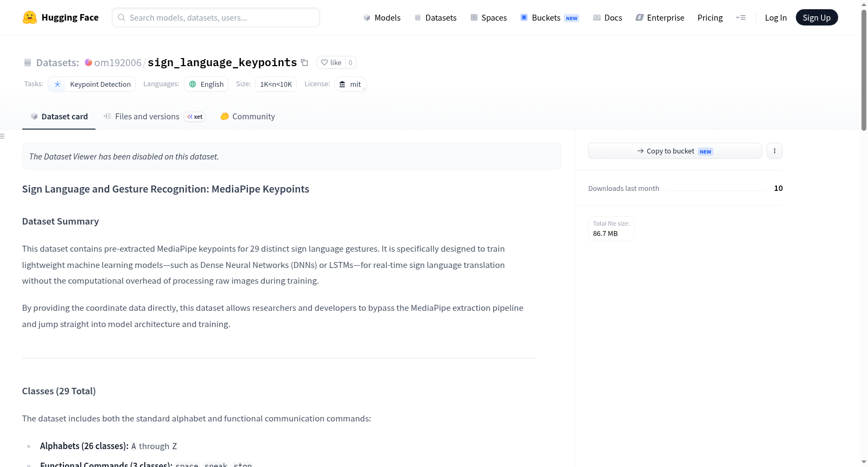868x467 pixels.
Task: Click the Dataset Summary heading
Action: (61, 221)
